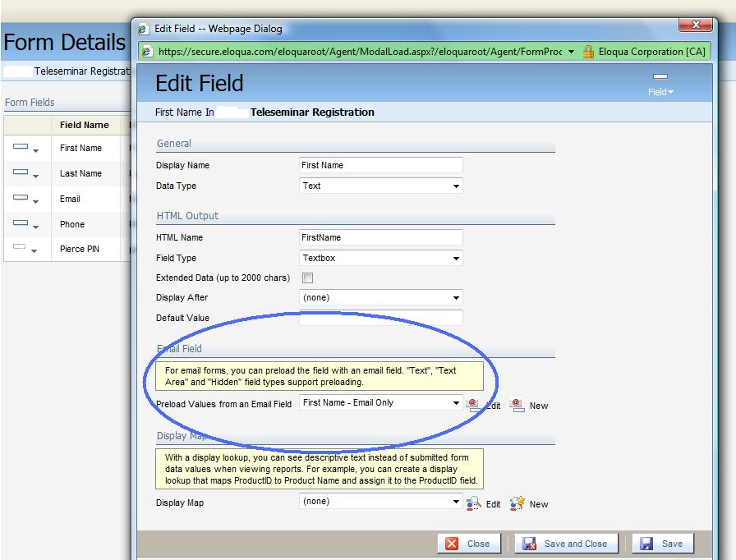Click the Save floppy disk icon

(x=646, y=543)
